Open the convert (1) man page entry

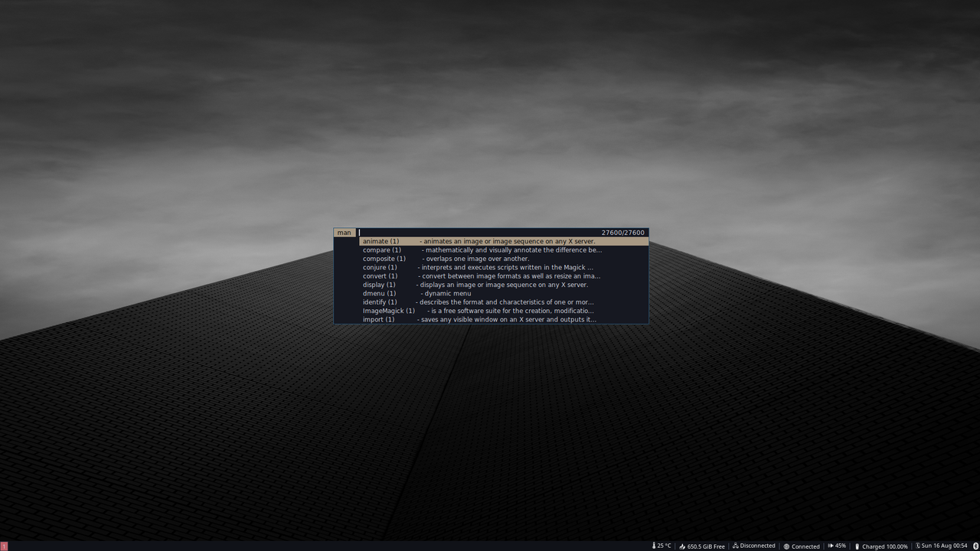(504, 276)
